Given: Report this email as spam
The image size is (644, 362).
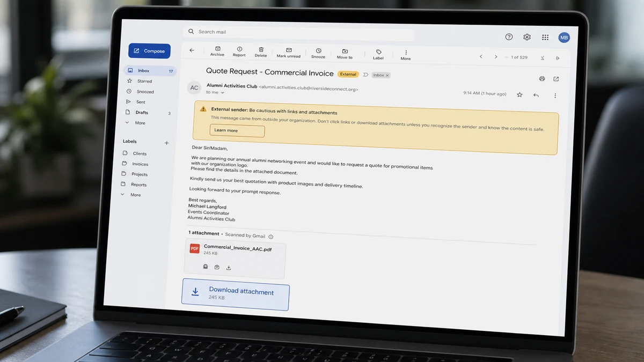Looking at the screenshot, I should [239, 51].
